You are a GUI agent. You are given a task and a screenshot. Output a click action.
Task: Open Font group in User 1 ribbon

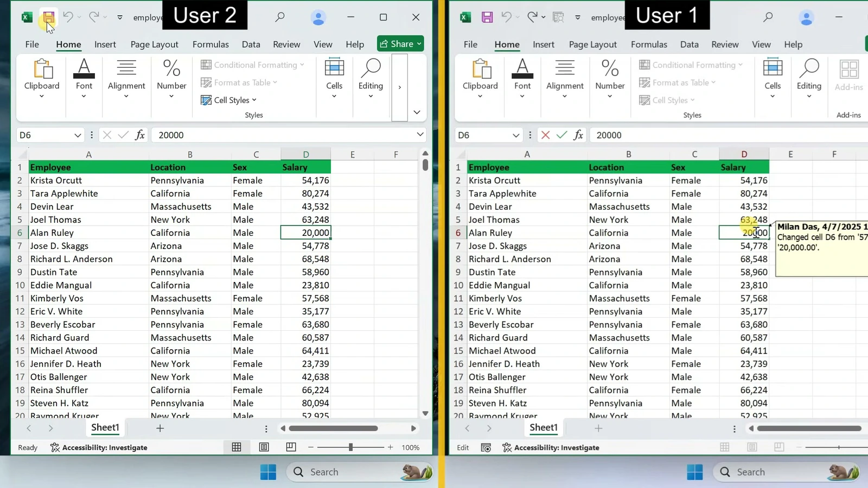[522, 79]
